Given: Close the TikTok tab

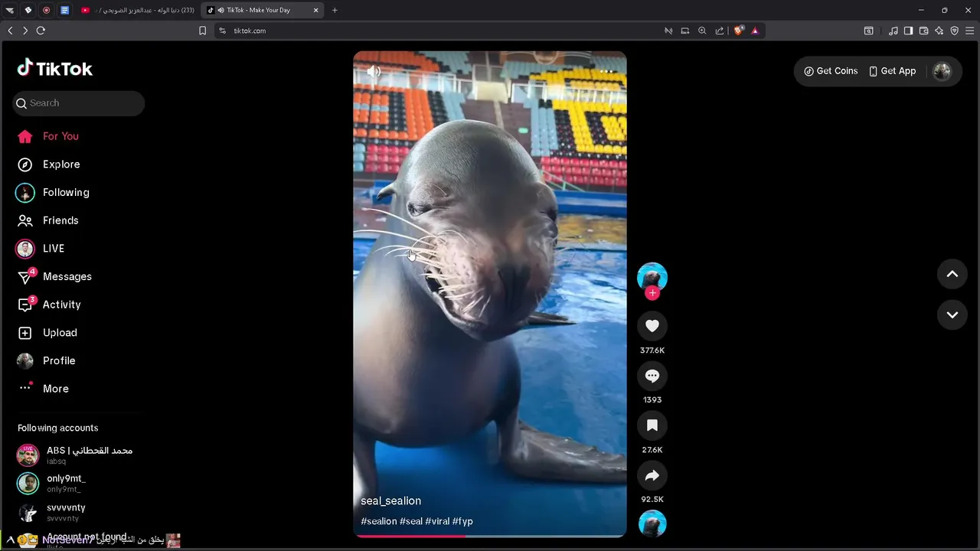Looking at the screenshot, I should point(315,10).
